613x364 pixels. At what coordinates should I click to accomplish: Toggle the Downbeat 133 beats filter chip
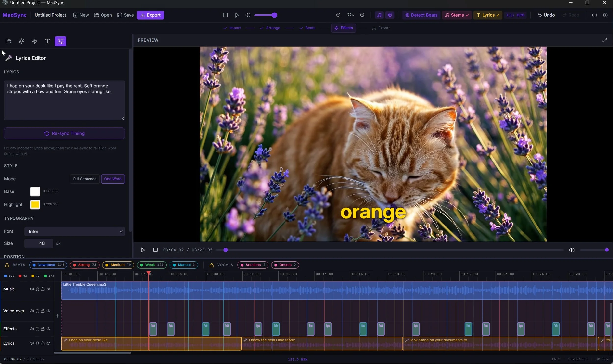pyautogui.click(x=48, y=265)
